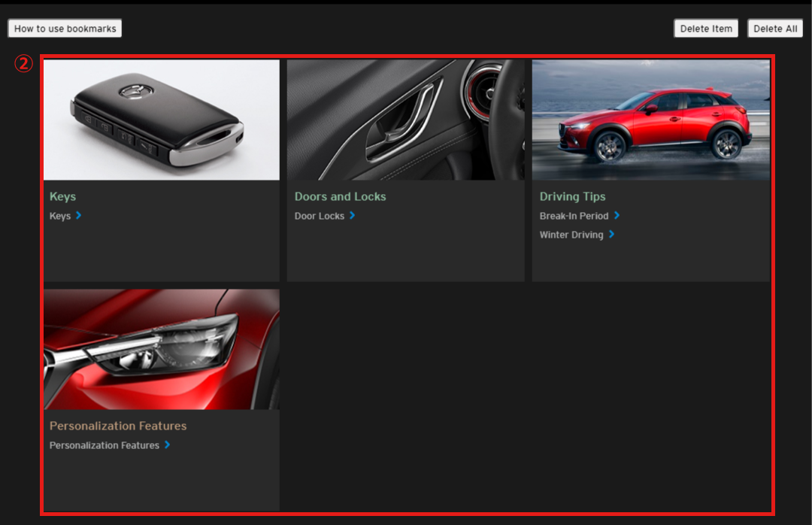Open the Keys bookmark link
This screenshot has width=812, height=525.
point(60,216)
